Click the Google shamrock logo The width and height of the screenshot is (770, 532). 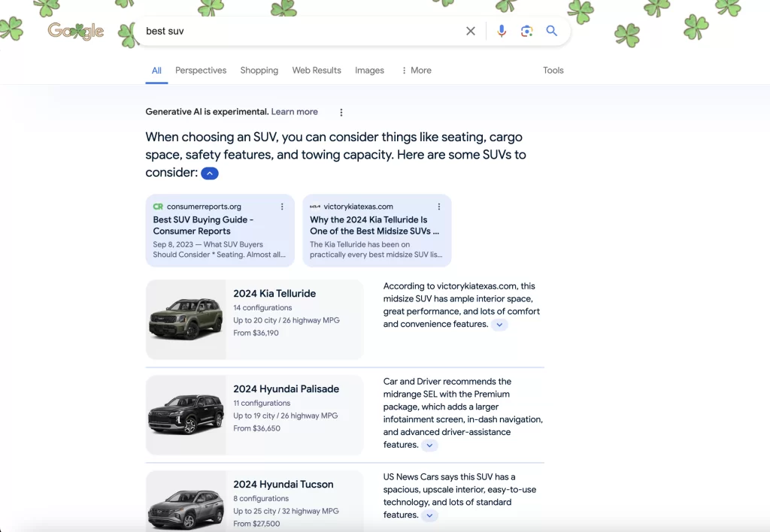(76, 31)
